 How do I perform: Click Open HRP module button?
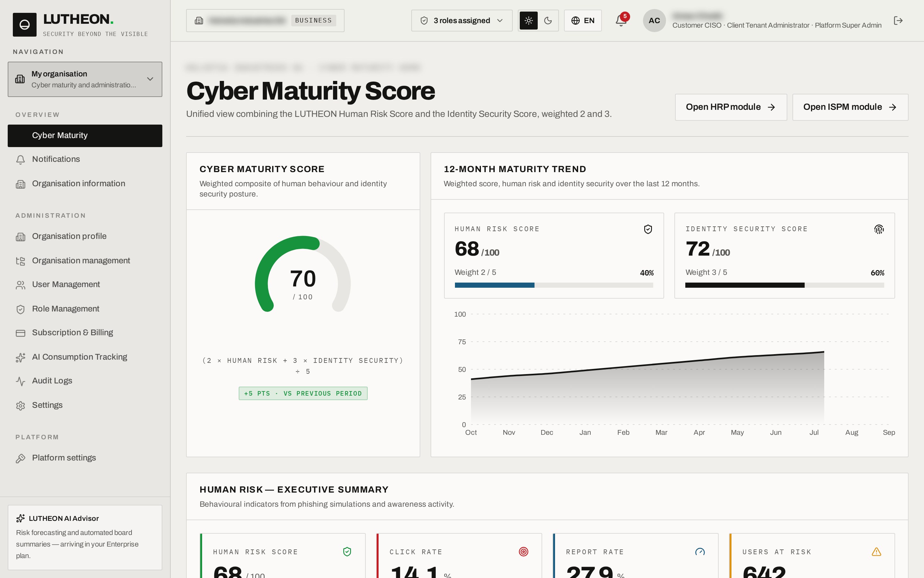point(731,107)
